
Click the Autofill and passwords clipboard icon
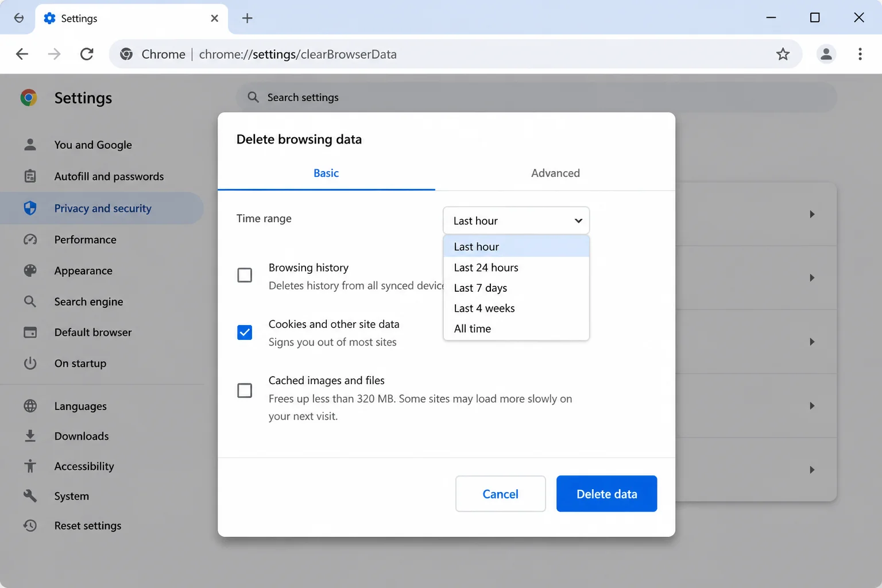click(30, 176)
